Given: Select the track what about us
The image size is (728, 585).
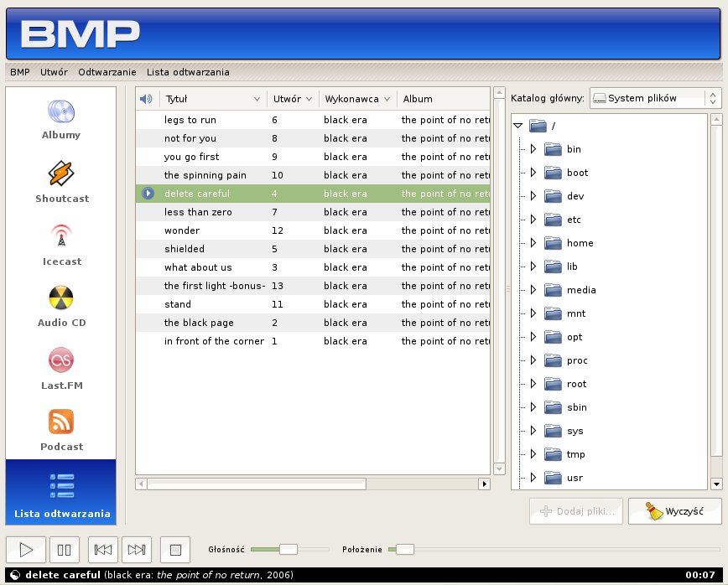Looking at the screenshot, I should point(313,267).
